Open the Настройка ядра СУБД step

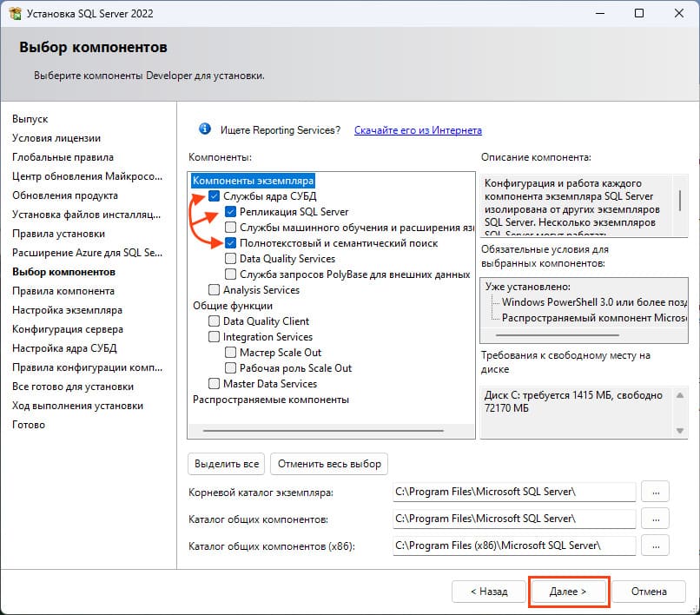[x=65, y=348]
